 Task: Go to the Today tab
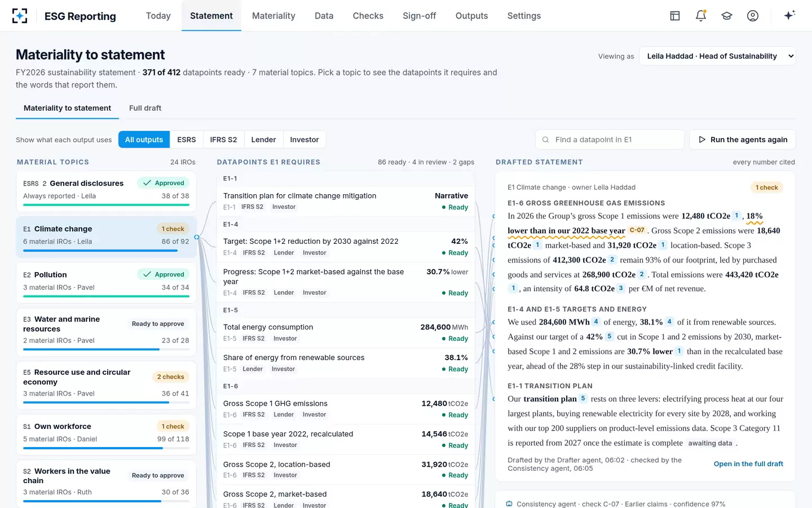[x=158, y=16]
